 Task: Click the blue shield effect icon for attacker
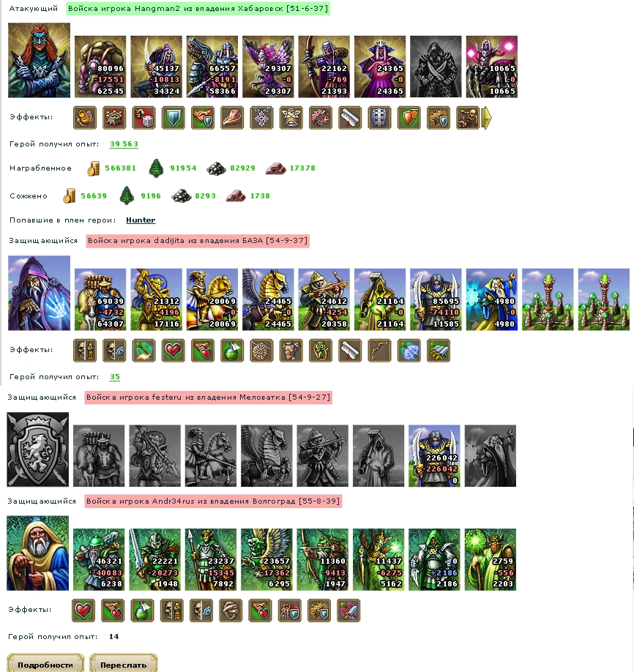coord(174,118)
